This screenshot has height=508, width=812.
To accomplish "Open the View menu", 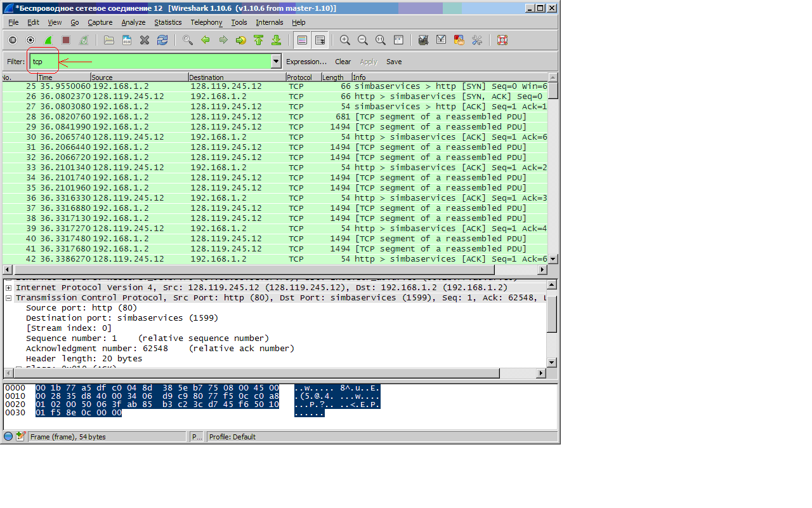I will 55,22.
